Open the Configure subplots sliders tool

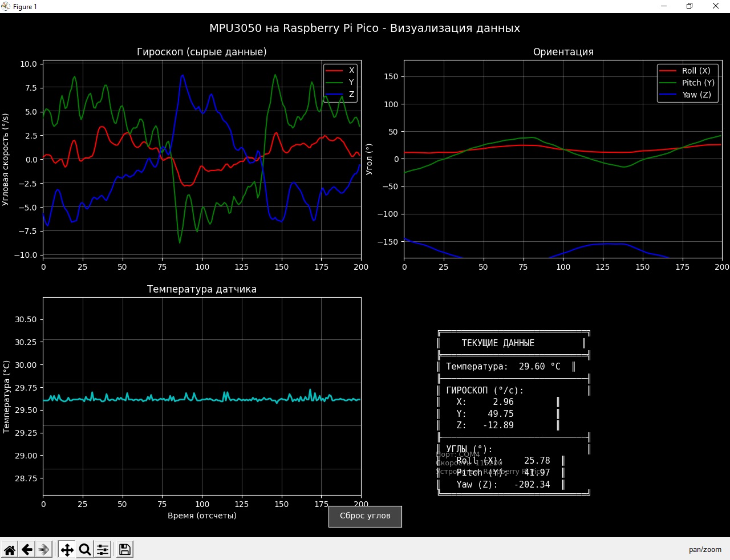(x=103, y=550)
